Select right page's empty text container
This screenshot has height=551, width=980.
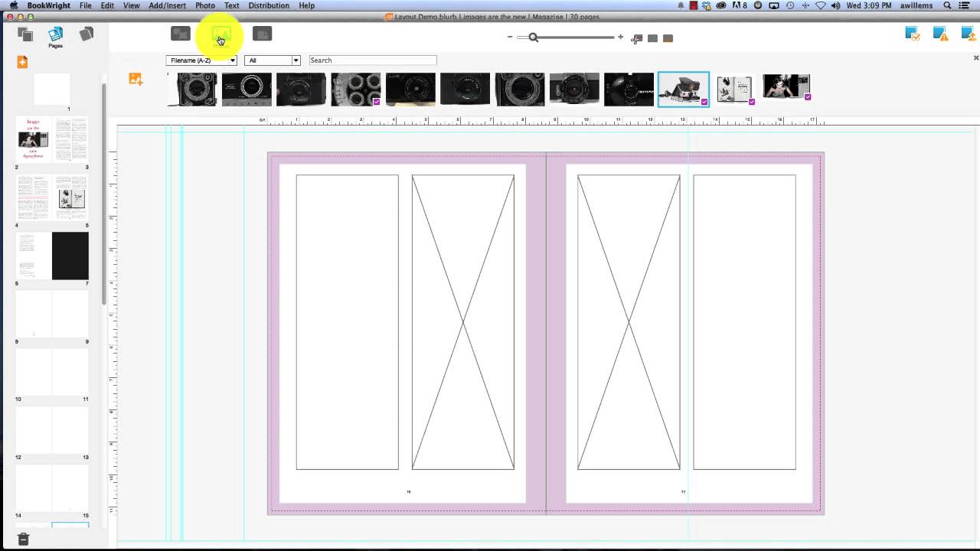[744, 322]
